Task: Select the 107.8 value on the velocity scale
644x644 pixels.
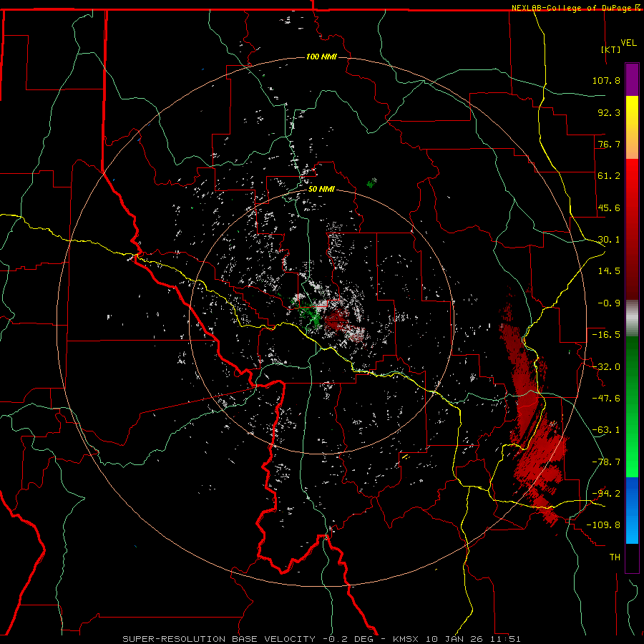Action: [606, 80]
